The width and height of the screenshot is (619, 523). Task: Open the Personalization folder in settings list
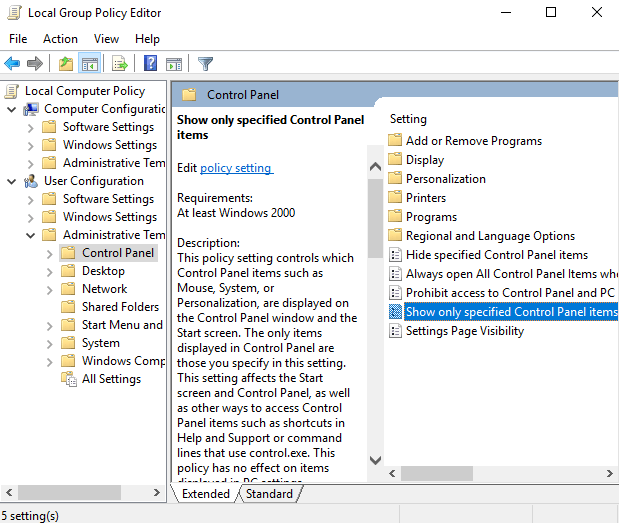coord(446,179)
